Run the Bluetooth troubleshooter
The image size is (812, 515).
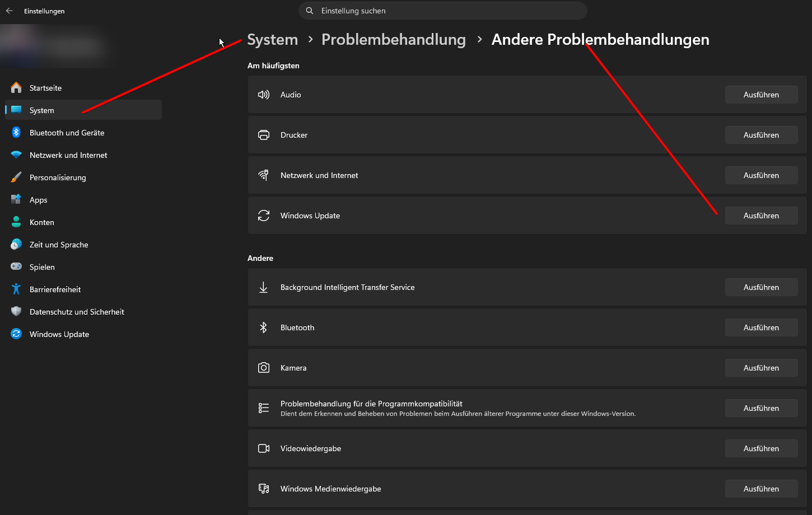pyautogui.click(x=761, y=327)
